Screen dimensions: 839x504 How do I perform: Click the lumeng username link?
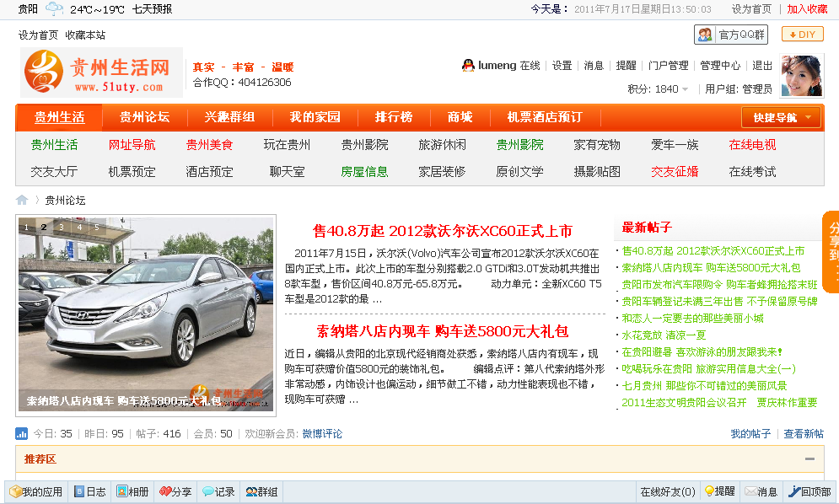(x=497, y=65)
